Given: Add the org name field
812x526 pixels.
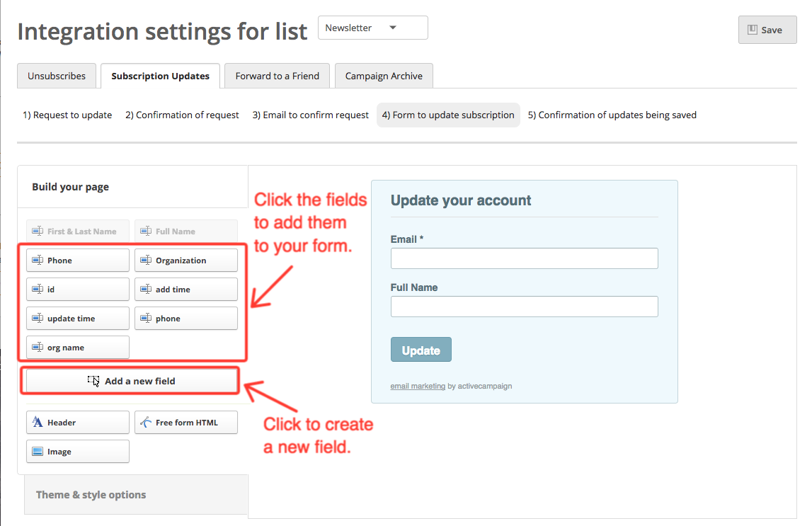Looking at the screenshot, I should click(x=77, y=347).
